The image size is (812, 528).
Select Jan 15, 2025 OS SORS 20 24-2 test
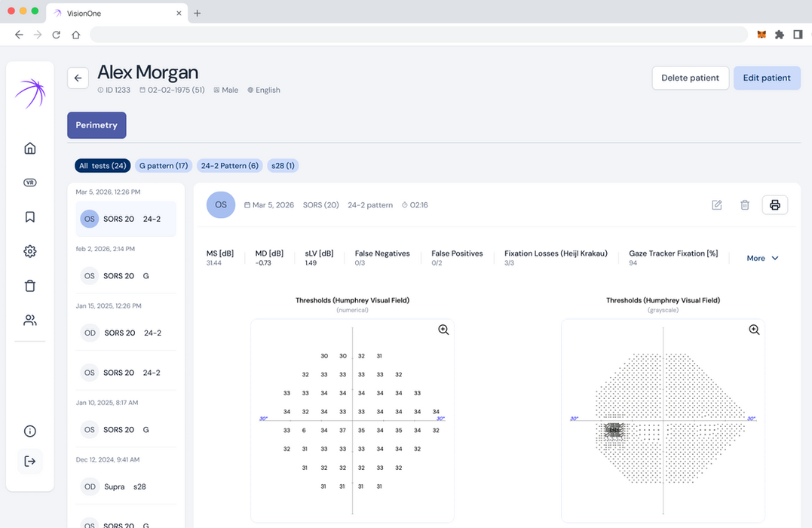tap(126, 373)
